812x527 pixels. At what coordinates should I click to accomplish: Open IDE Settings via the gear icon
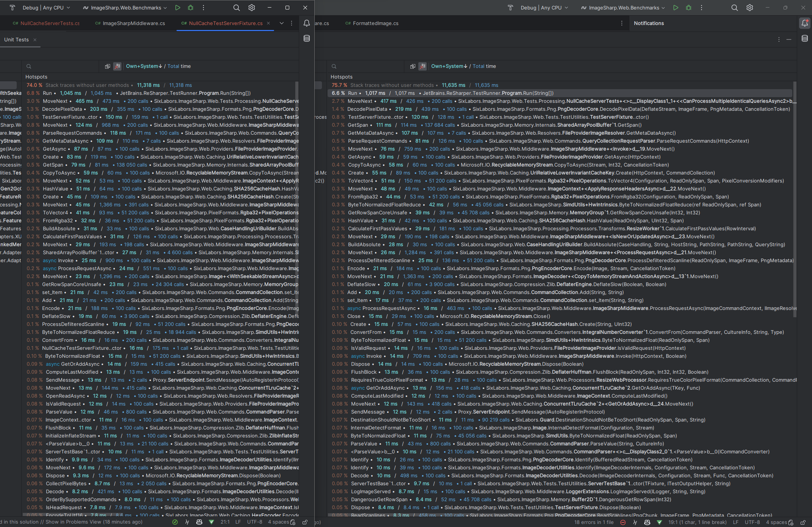[x=252, y=8]
